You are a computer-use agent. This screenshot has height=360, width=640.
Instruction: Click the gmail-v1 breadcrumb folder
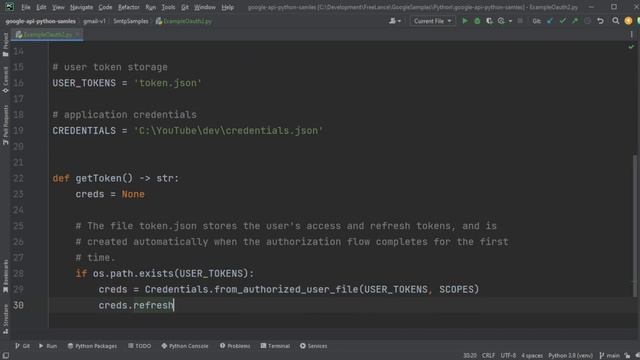point(94,21)
